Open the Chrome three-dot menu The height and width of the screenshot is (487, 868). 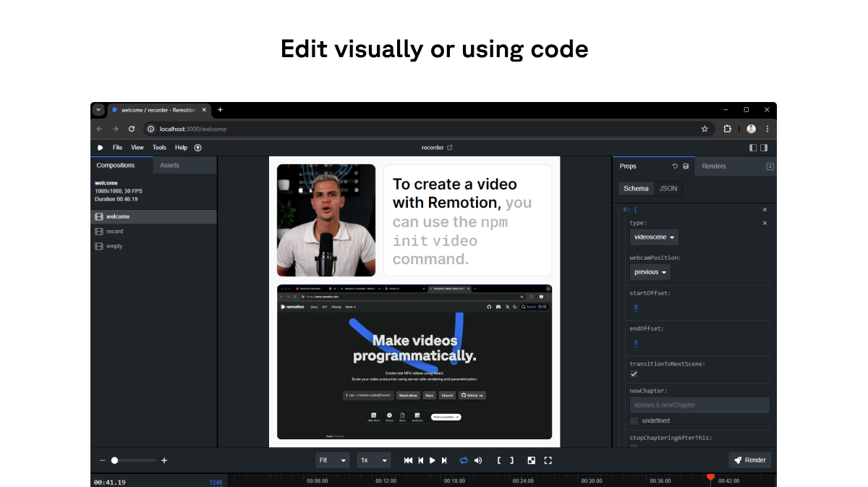[767, 129]
